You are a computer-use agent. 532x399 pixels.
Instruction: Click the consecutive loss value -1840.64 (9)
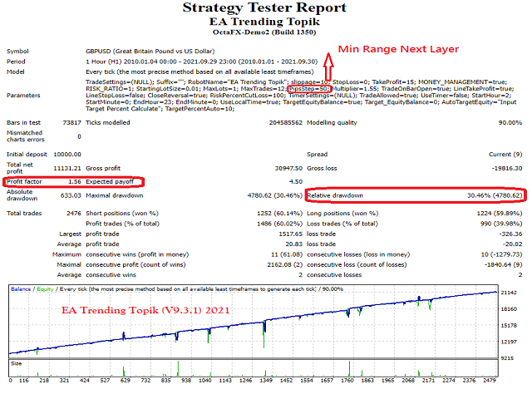(503, 264)
